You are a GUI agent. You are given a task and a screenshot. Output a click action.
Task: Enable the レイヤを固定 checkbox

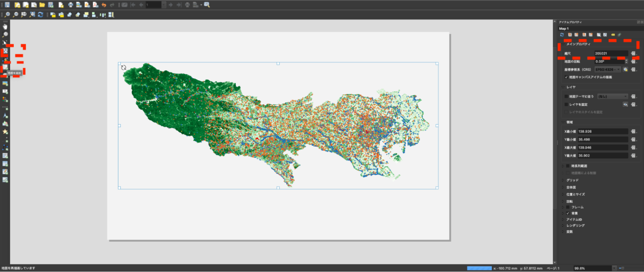pos(566,105)
